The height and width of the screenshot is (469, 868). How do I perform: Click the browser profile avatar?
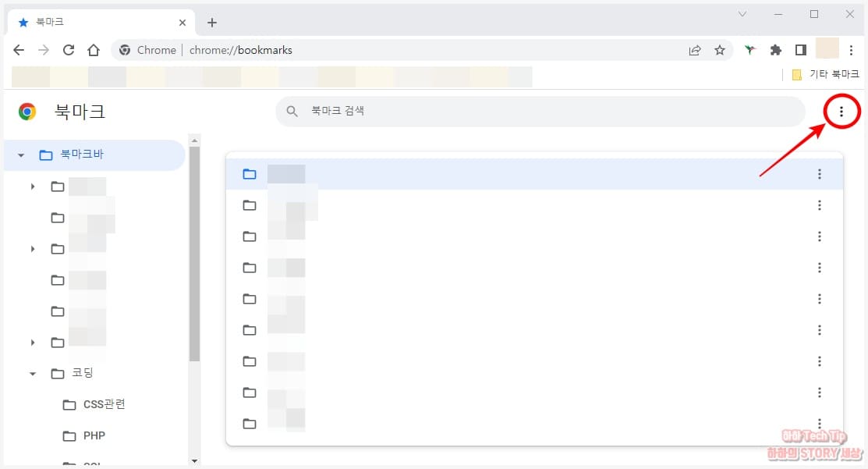pyautogui.click(x=826, y=48)
